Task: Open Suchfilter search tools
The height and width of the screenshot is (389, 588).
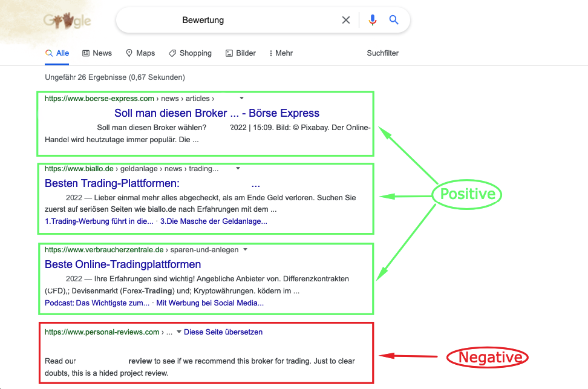Action: 382,53
